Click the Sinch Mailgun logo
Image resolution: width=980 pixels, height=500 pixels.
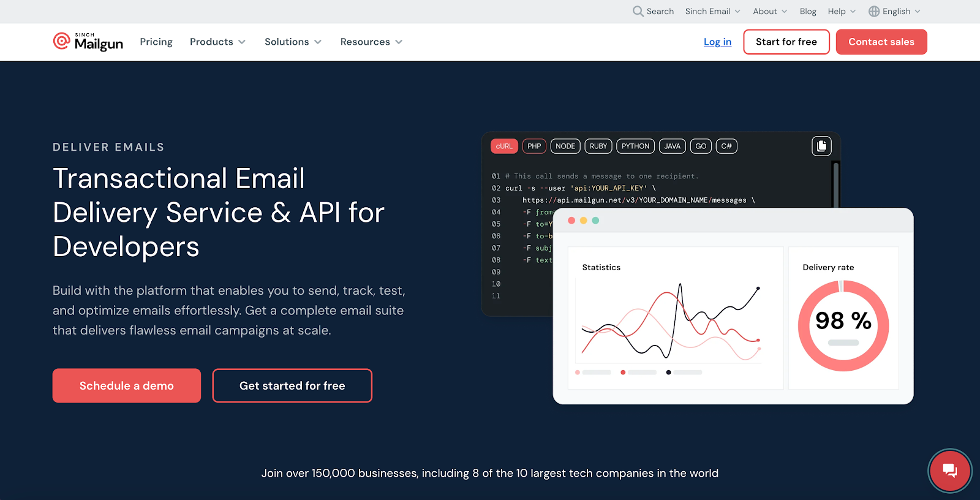click(88, 42)
